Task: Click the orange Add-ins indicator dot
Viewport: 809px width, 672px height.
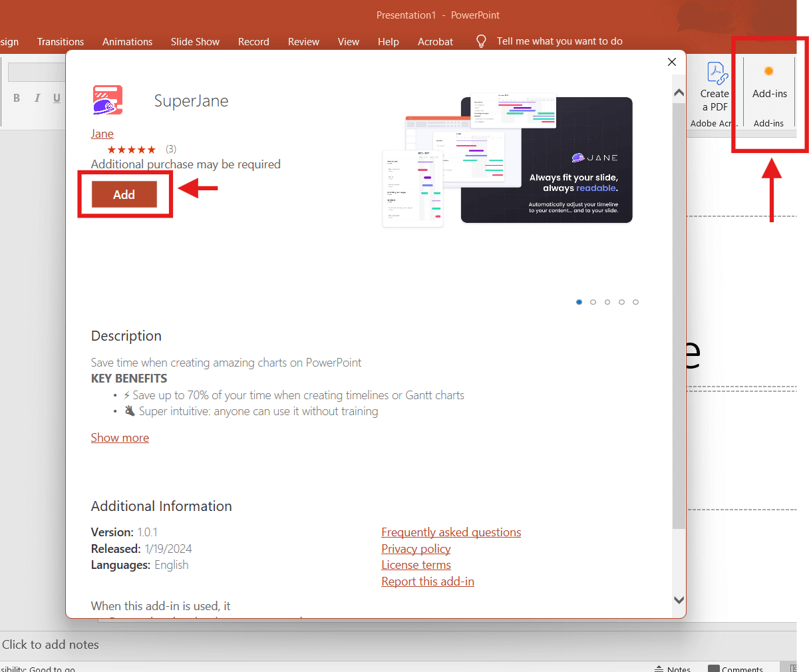Action: [x=769, y=69]
